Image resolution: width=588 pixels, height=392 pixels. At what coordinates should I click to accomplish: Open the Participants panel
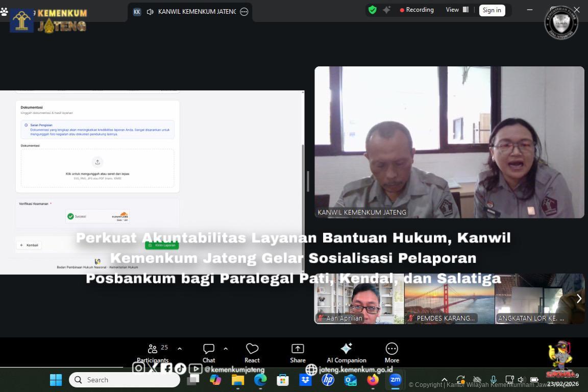[152, 352]
